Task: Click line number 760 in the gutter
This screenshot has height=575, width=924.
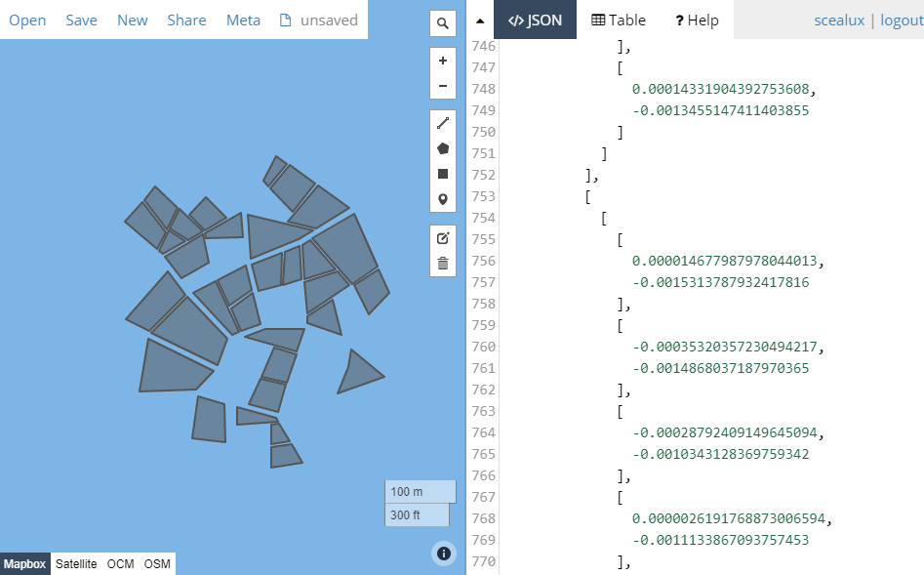Action: [483, 347]
